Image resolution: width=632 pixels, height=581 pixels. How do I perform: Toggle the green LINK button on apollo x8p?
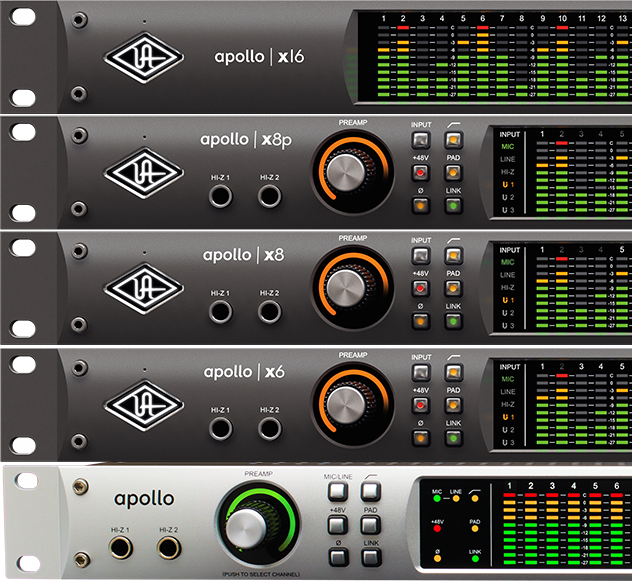coord(453,206)
